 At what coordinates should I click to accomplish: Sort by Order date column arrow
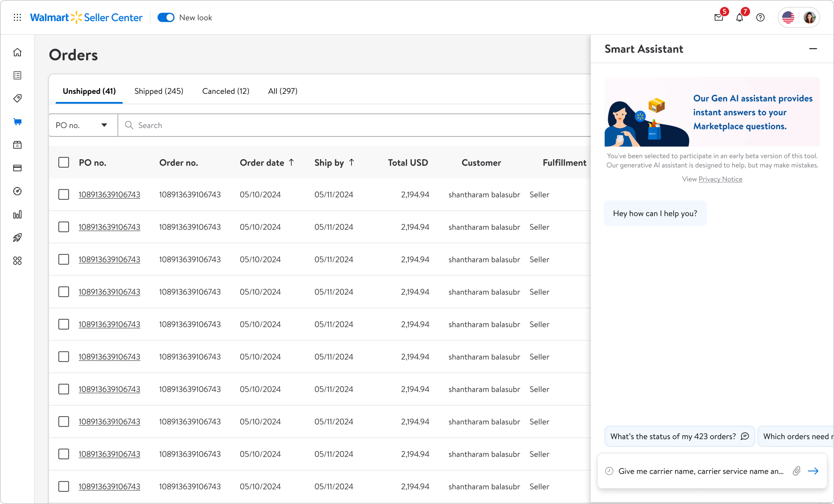(x=292, y=163)
